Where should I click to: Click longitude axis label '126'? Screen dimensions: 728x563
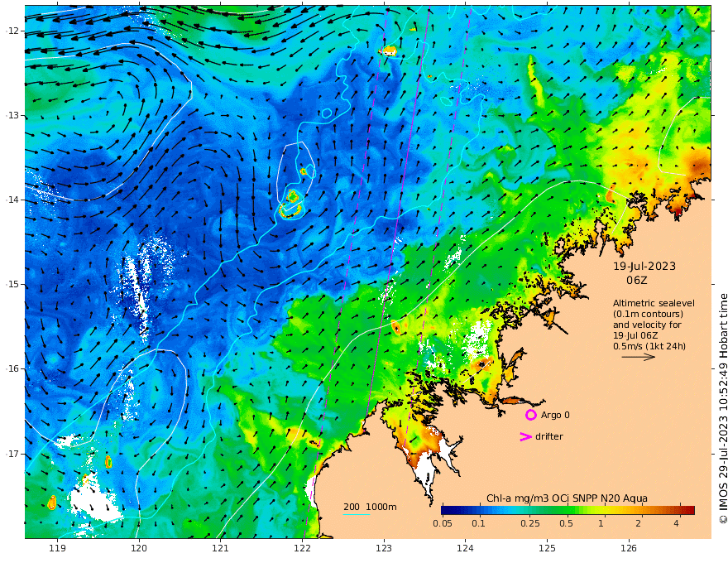point(629,549)
